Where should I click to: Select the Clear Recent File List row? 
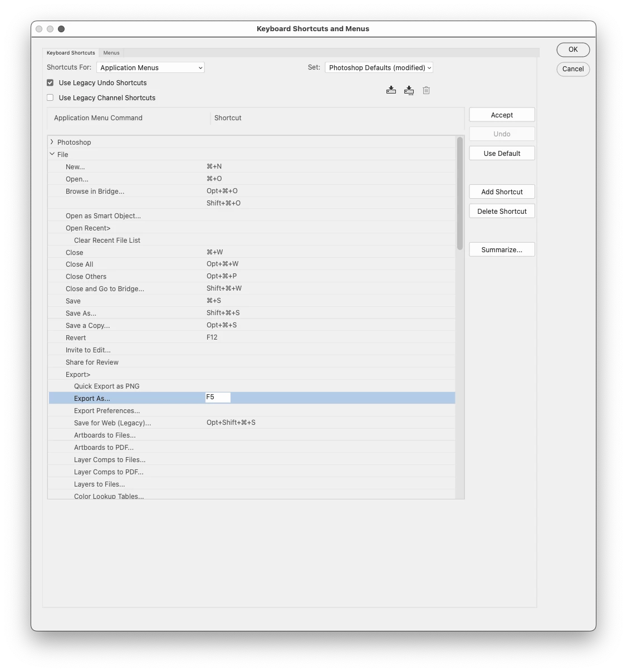click(x=252, y=240)
